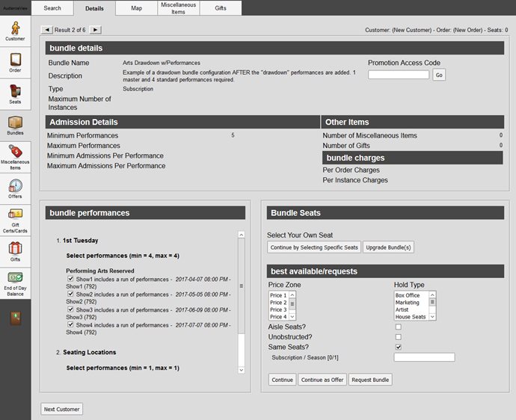
Task: Click Continue as Offer button
Action: (322, 380)
